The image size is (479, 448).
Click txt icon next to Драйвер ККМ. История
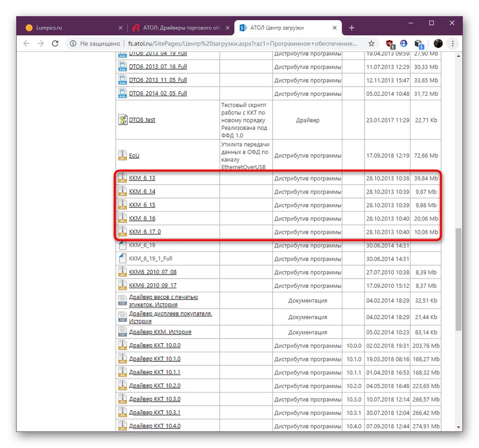pyautogui.click(x=123, y=332)
